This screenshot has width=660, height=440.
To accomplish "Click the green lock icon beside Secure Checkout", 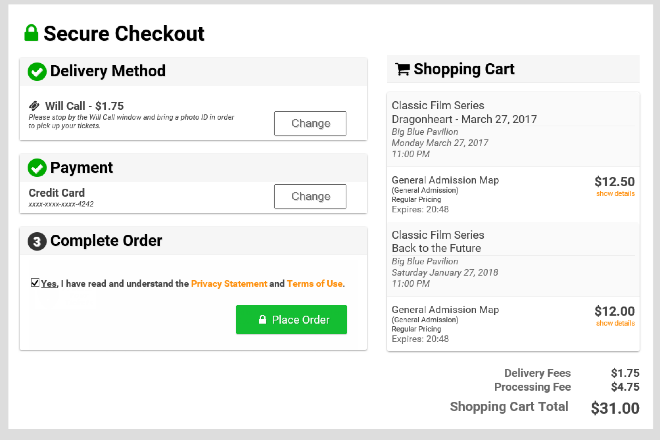I will click(x=31, y=33).
